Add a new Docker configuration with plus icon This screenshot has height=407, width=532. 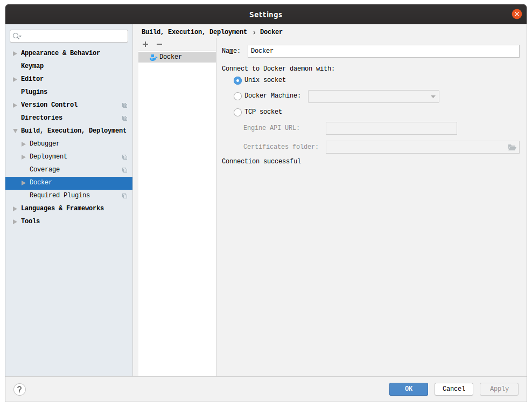click(145, 44)
